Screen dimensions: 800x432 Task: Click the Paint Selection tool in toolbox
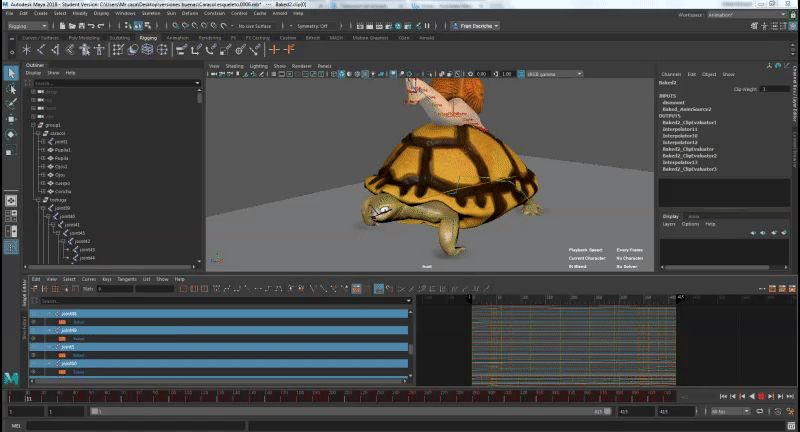[11, 103]
